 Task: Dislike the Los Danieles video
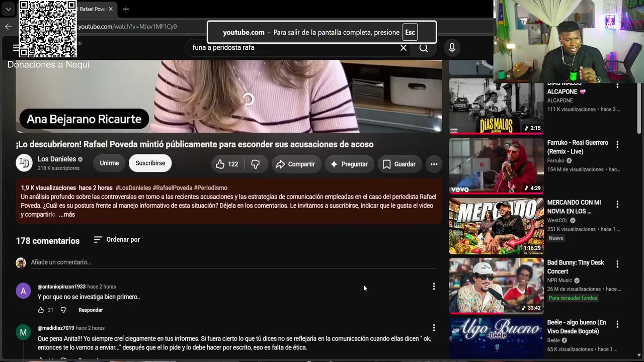click(x=256, y=164)
